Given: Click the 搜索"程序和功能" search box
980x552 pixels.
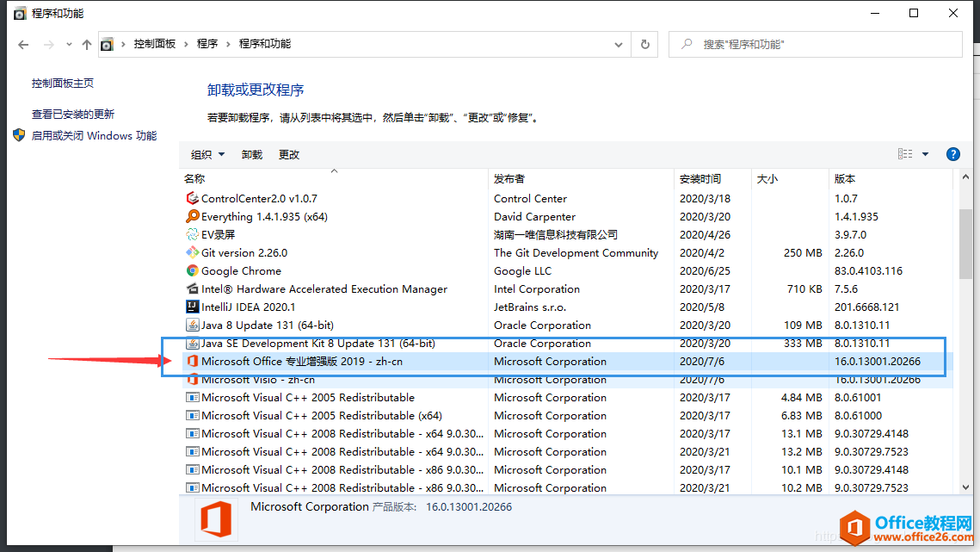Looking at the screenshot, I should (816, 45).
